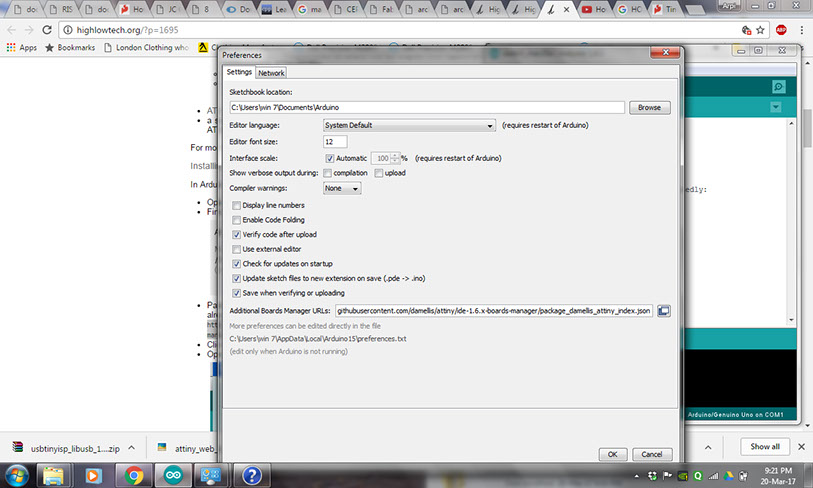Open the Apps grid shortcut in bookmarks bar

coord(21,48)
